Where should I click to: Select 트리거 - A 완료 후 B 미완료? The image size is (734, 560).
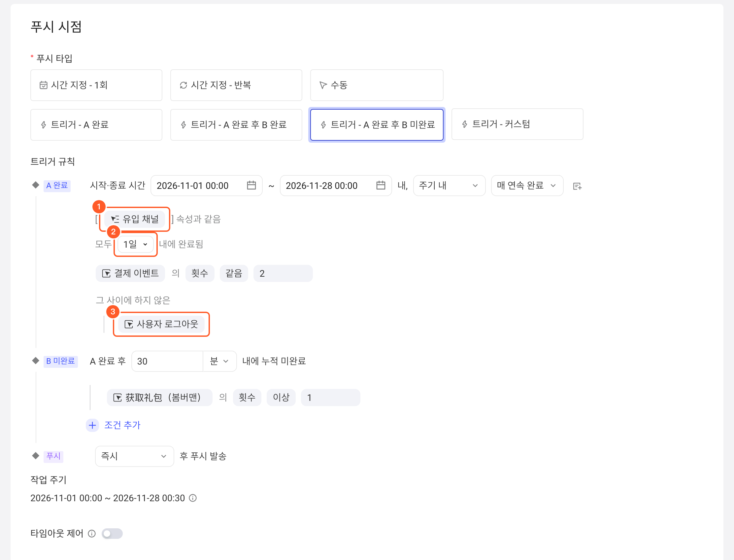(x=377, y=125)
